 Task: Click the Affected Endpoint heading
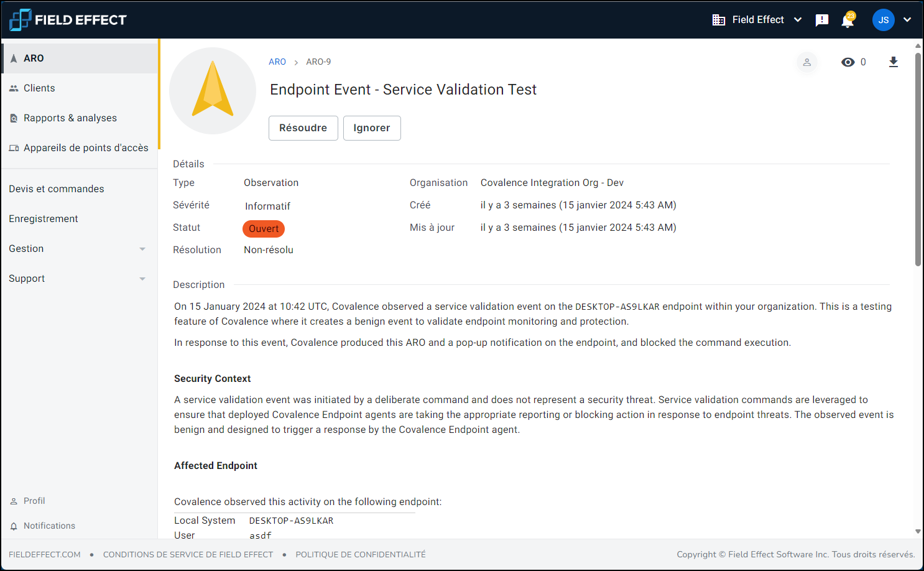point(216,466)
